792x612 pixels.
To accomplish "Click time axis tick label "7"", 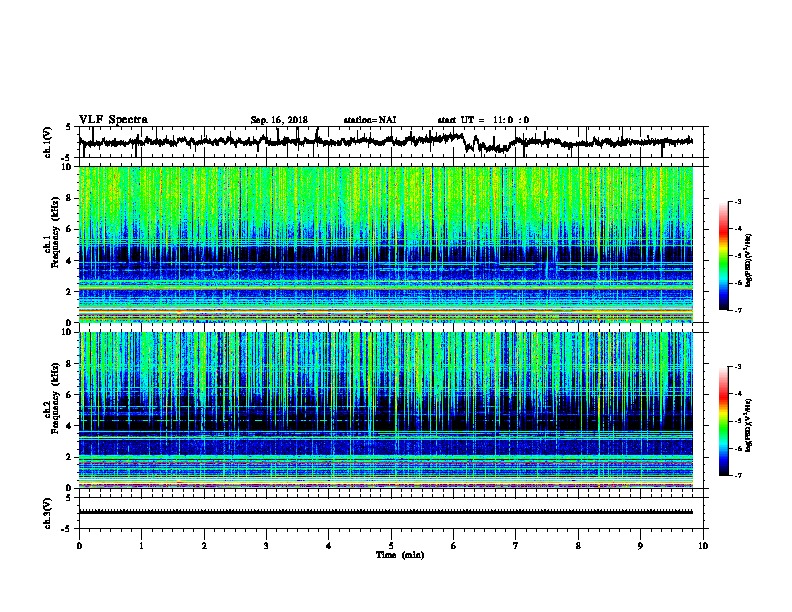I will coord(516,546).
